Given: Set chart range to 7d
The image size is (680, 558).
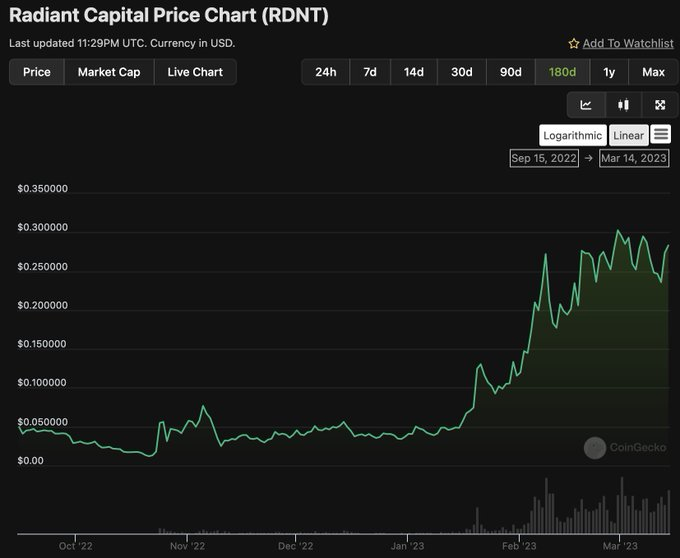Looking at the screenshot, I should click(370, 72).
